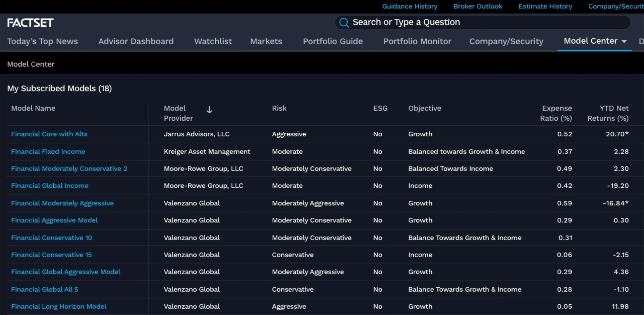Select the Portfolio Monitor tab
This screenshot has height=315, width=644.
[417, 41]
